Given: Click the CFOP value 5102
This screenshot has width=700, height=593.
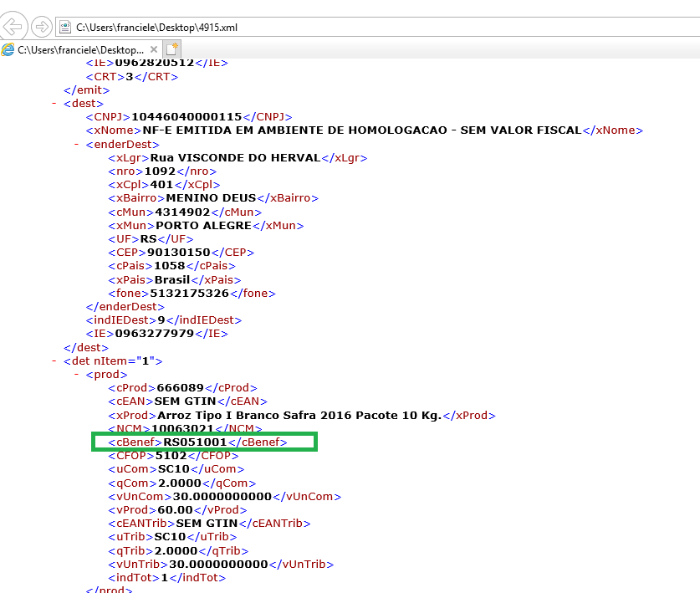Looking at the screenshot, I should click(x=171, y=456).
